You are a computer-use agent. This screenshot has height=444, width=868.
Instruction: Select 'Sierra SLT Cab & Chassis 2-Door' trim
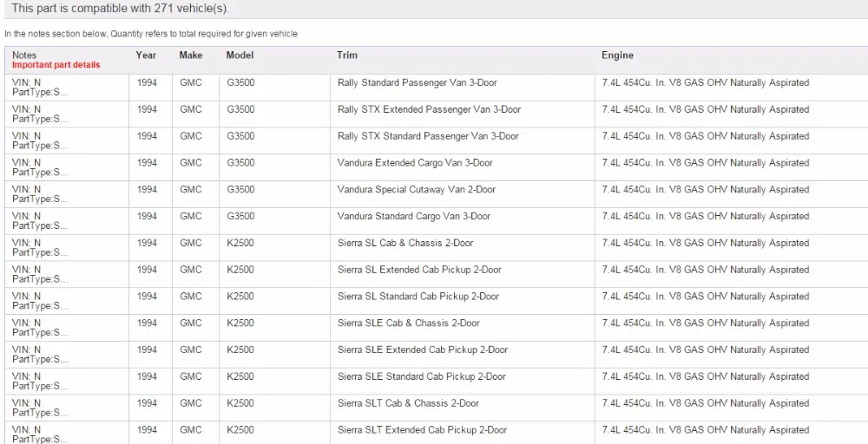[x=408, y=403]
